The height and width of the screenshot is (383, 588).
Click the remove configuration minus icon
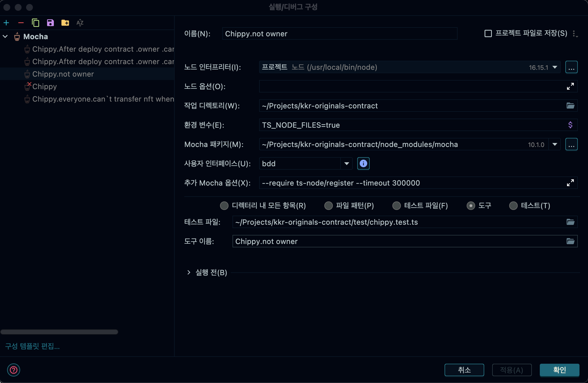click(21, 23)
